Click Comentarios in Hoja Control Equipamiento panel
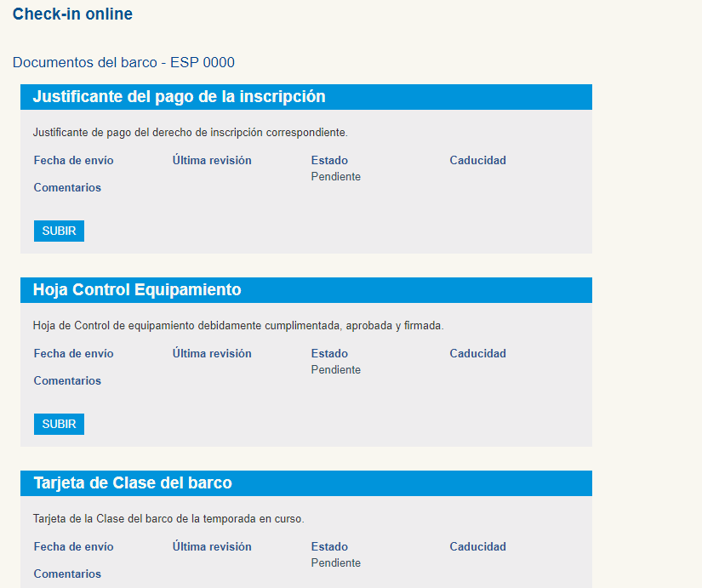 (67, 380)
